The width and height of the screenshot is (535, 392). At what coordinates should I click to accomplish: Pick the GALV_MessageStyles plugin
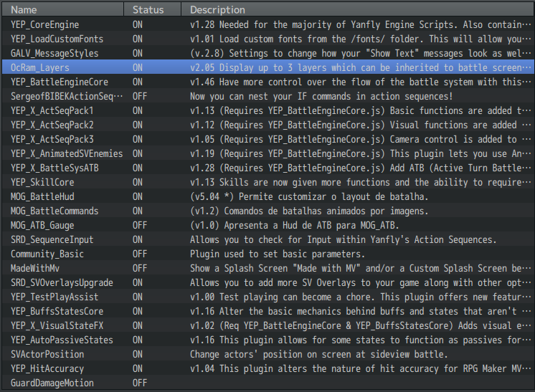55,53
